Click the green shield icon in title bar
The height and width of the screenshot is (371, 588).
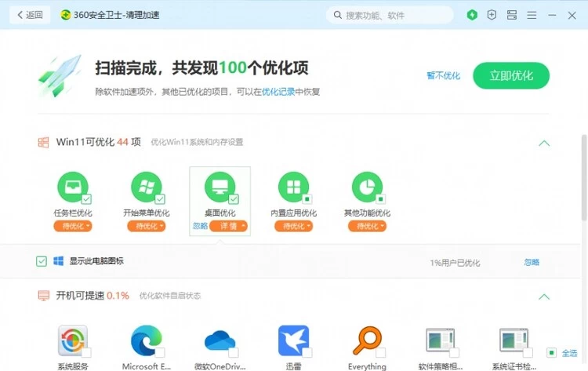tap(472, 15)
